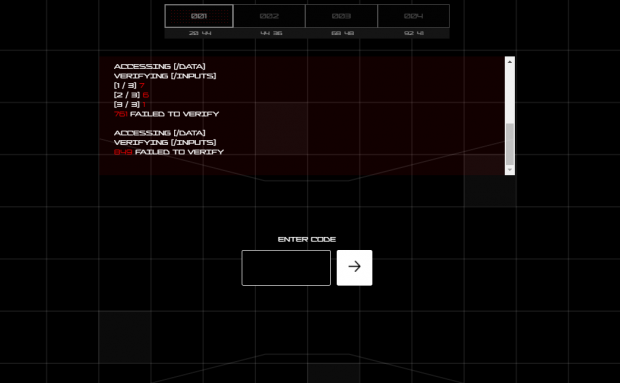Viewport: 620px width, 383px height.
Task: Go to the 004 tab
Action: coord(414,16)
